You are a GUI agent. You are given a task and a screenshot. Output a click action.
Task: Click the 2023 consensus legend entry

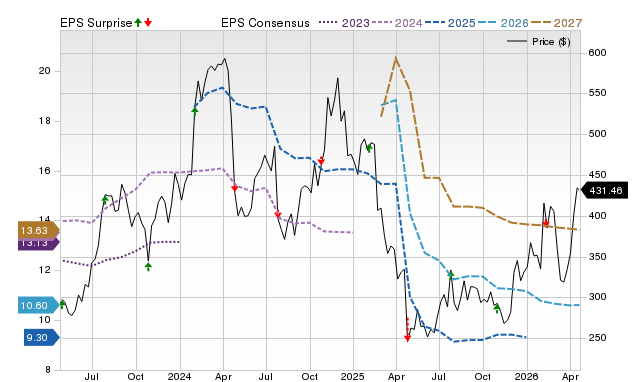(344, 23)
